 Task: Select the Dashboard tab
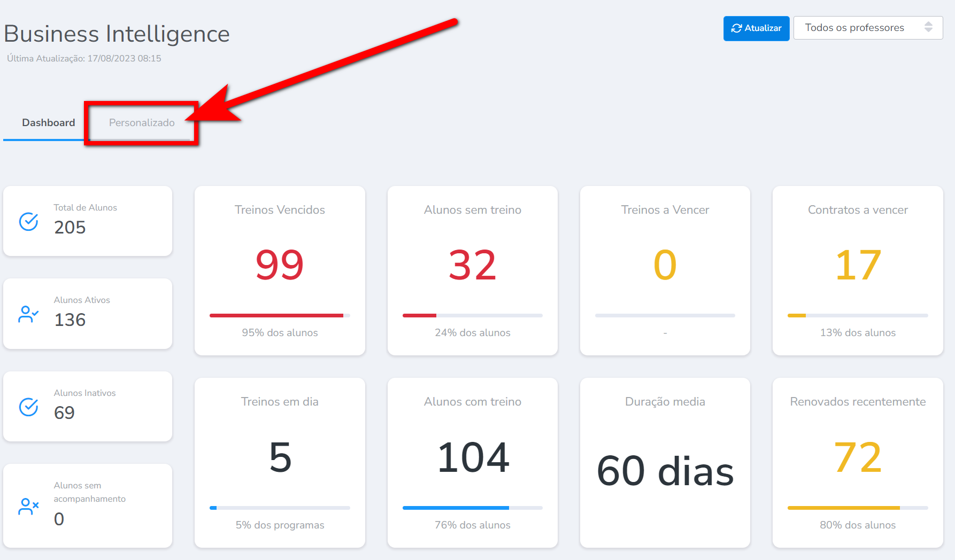(x=48, y=123)
